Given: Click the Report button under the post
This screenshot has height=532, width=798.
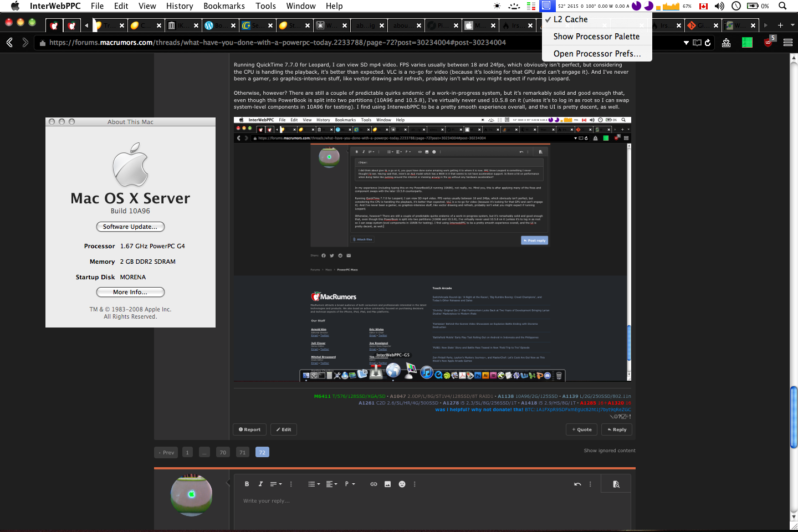Looking at the screenshot, I should pos(249,429).
